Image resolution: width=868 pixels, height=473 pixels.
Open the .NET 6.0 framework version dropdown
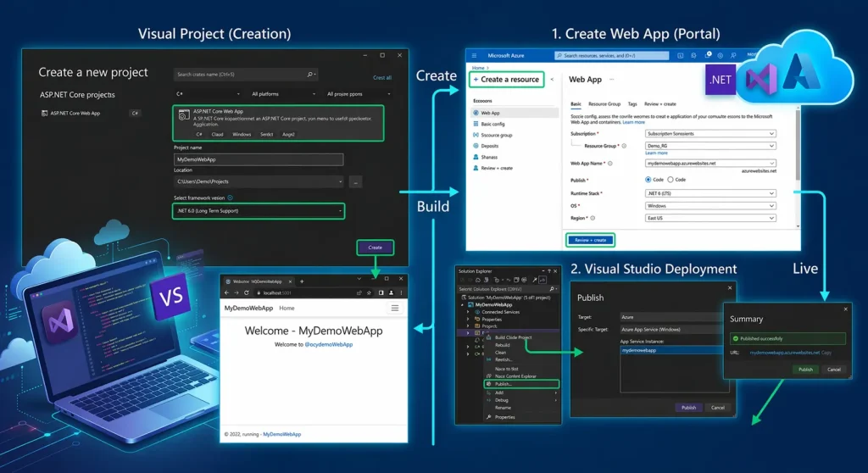259,211
